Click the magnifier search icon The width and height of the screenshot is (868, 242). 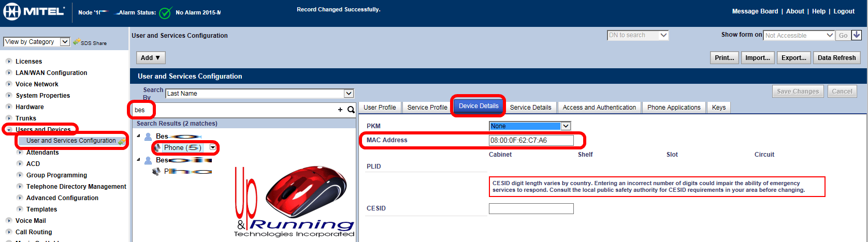coord(351,110)
